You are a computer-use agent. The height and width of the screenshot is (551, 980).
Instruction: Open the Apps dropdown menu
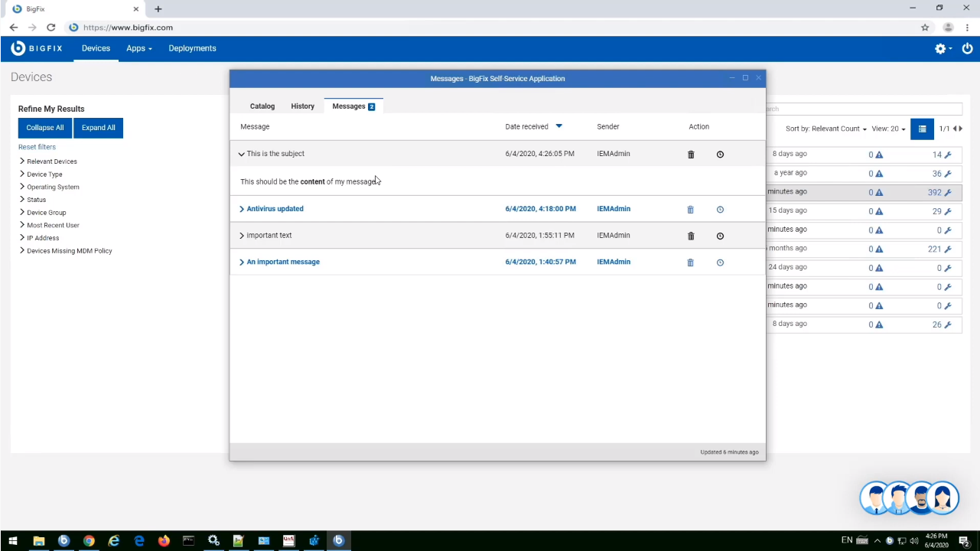[139, 48]
